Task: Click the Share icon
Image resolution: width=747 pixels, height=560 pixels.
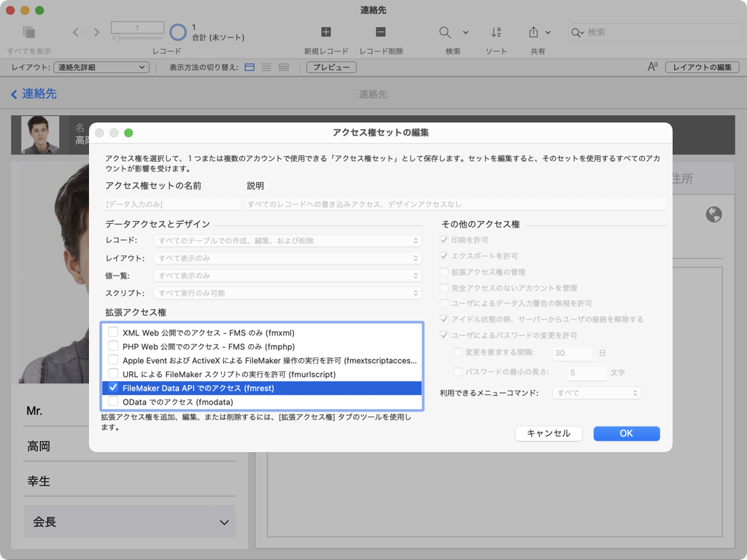Action: click(x=533, y=32)
